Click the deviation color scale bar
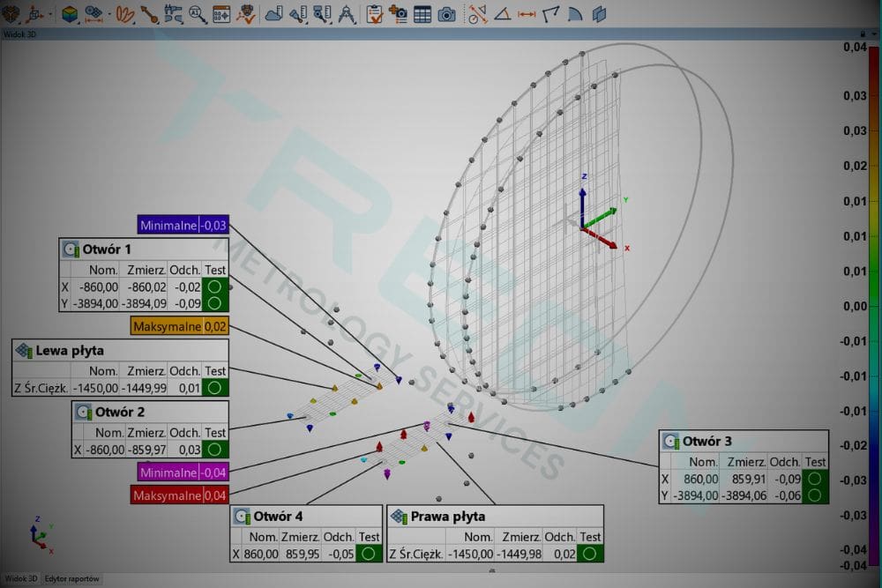882x588 pixels. [872, 304]
